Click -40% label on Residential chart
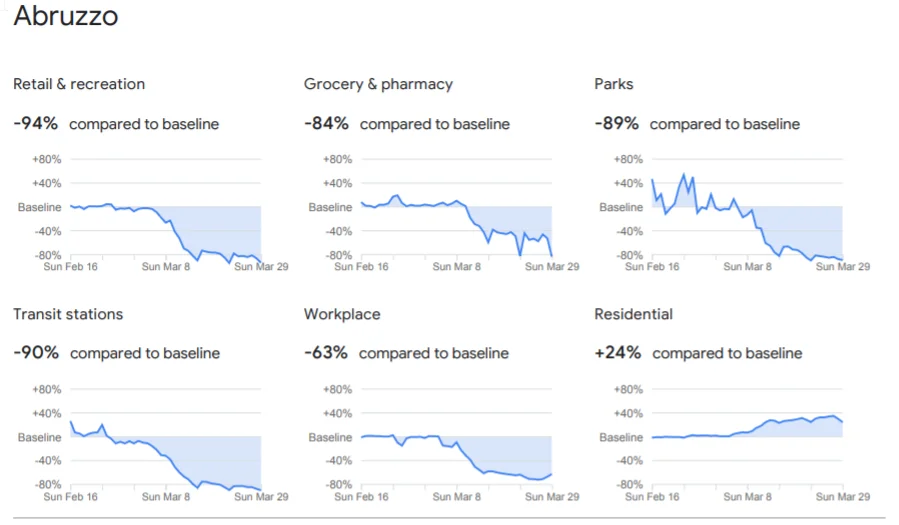899x525 pixels. click(x=629, y=460)
